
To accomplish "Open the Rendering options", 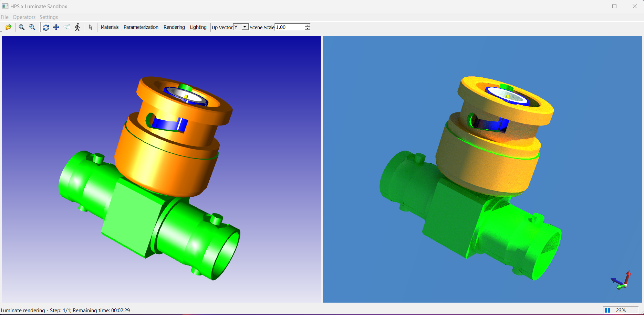I will pyautogui.click(x=174, y=27).
